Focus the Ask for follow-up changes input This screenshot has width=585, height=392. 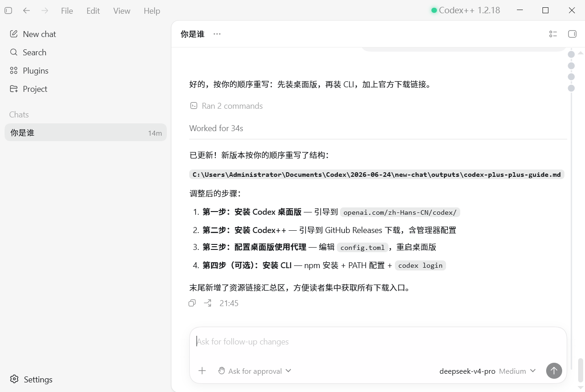click(x=378, y=342)
